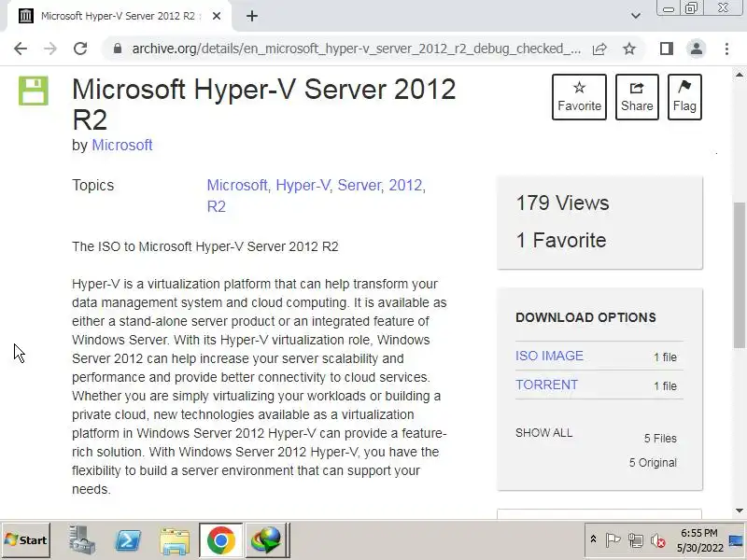Viewport: 747px width, 560px height.
Task: Click the page title heading text
Action: point(264,104)
